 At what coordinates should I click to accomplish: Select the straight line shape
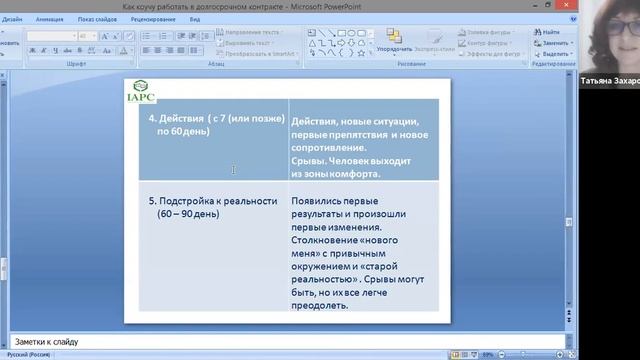pyautogui.click(x=322, y=33)
